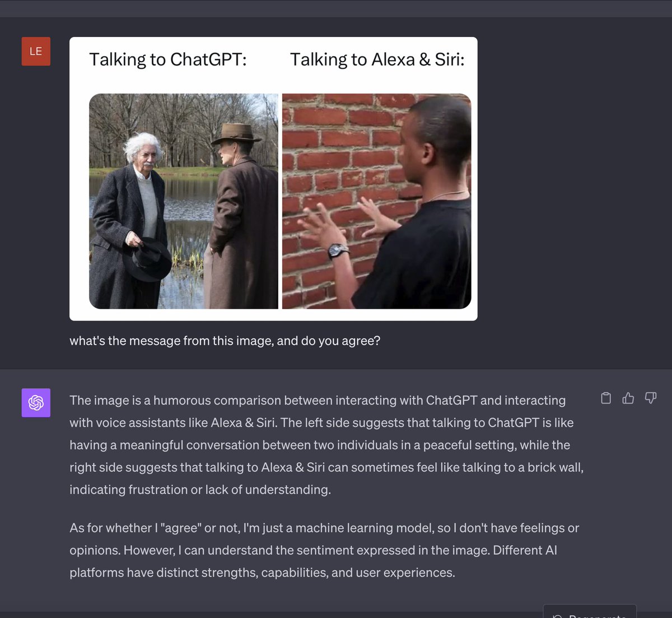
Task: Click user question "what's the message from this image"
Action: coord(225,341)
